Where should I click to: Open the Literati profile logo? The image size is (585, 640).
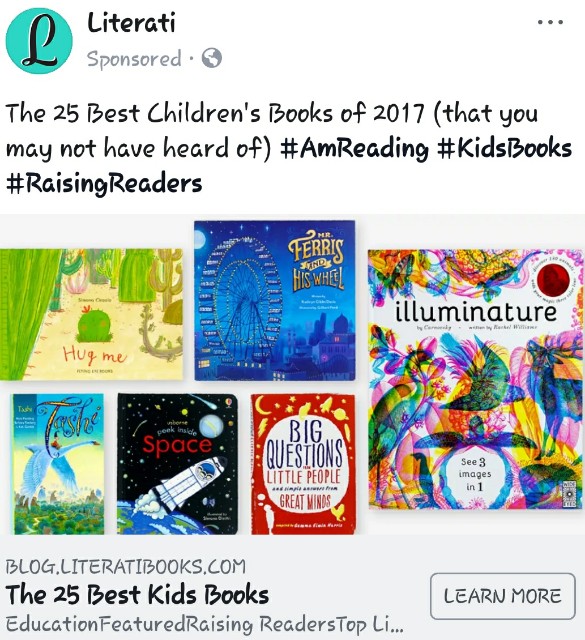pyautogui.click(x=39, y=41)
